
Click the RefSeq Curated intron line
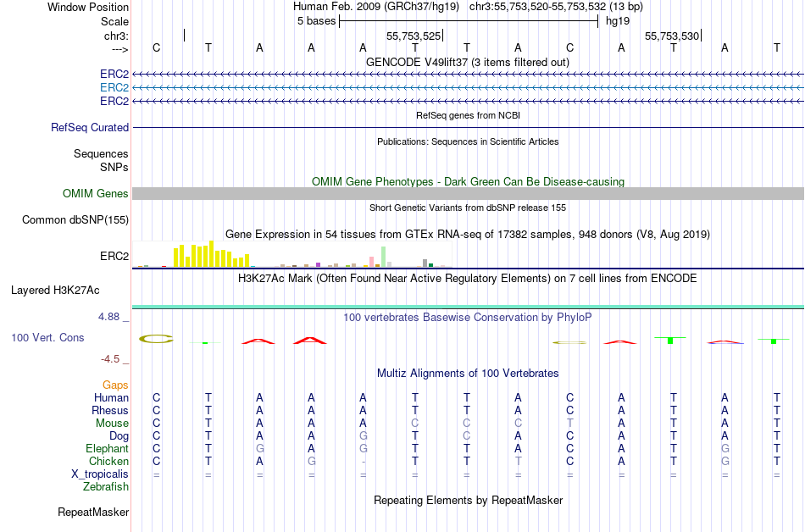click(468, 127)
